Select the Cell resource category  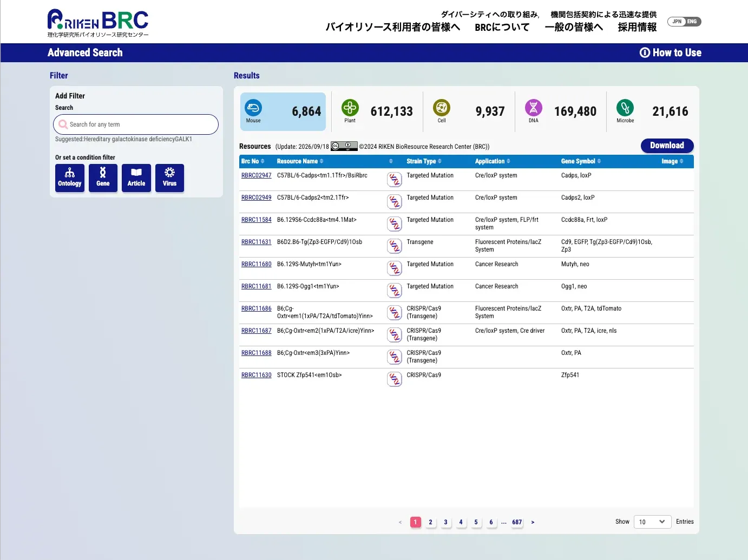[x=469, y=111]
